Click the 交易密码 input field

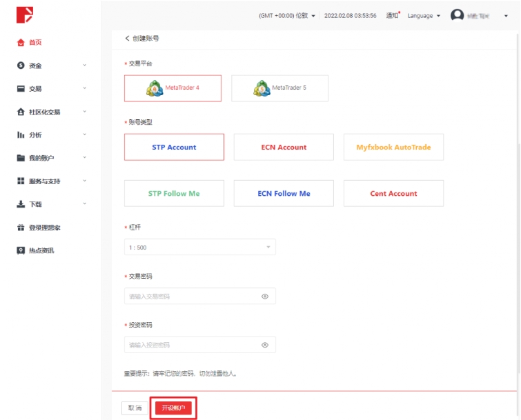(x=200, y=296)
